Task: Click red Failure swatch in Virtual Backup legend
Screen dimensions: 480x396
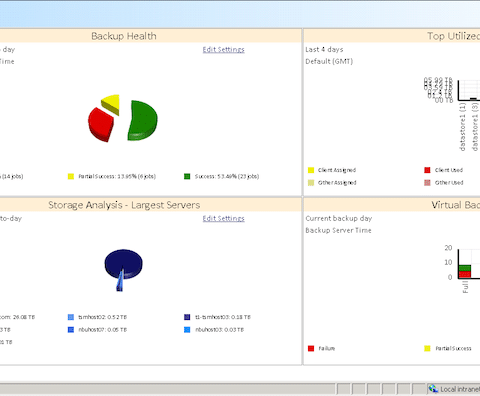Action: click(311, 348)
